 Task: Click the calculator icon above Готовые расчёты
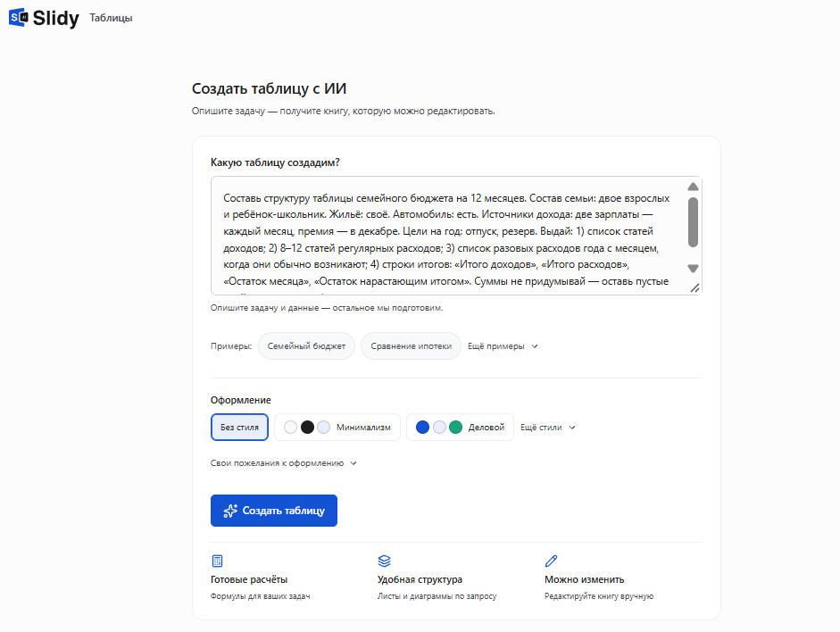217,561
